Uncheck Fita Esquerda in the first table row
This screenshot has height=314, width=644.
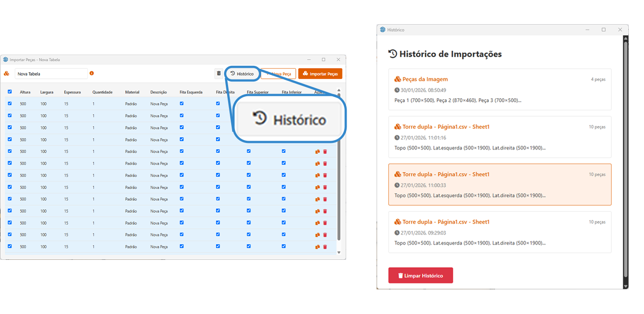coord(182,103)
